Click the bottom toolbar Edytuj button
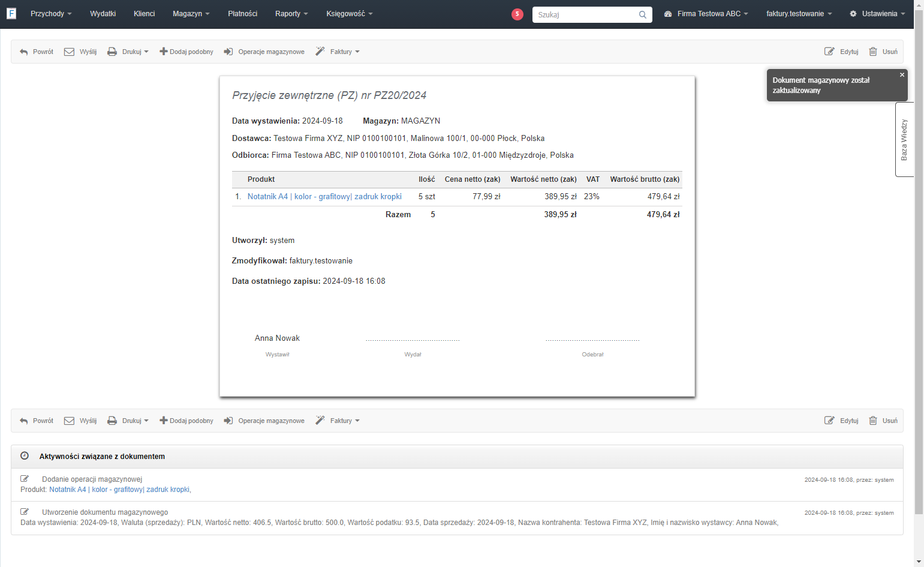Screen dimensions: 924x567 coord(842,421)
